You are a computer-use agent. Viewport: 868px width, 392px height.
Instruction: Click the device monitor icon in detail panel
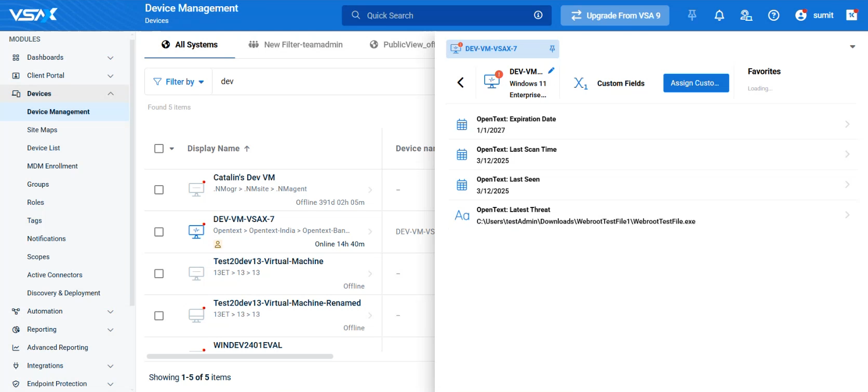tap(492, 81)
